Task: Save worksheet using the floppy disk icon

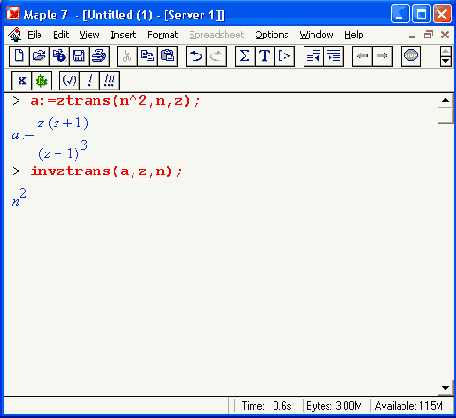Action: coord(79,56)
